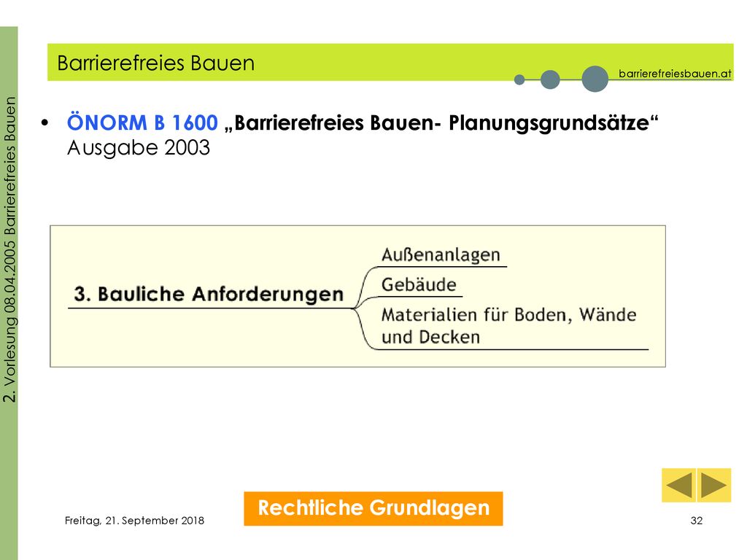747x560 pixels.
Task: Click the bullet point before ÖNORM
Action: (44, 123)
